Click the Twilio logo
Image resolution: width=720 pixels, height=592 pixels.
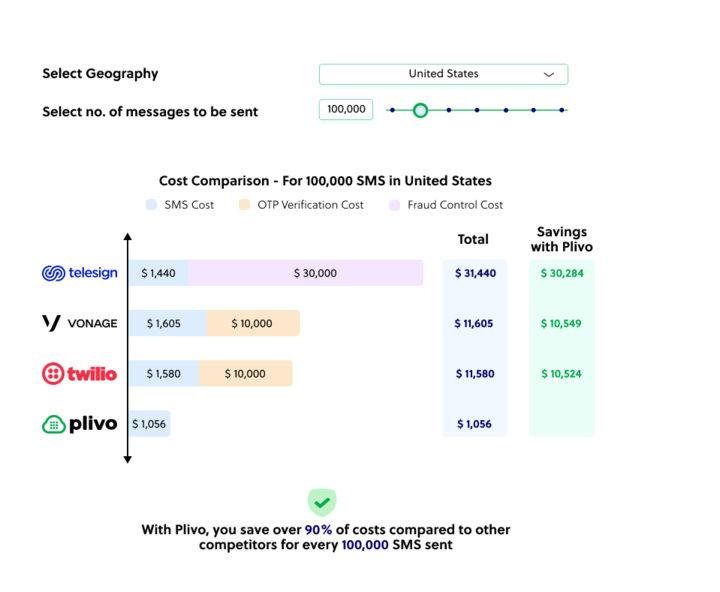coord(80,374)
